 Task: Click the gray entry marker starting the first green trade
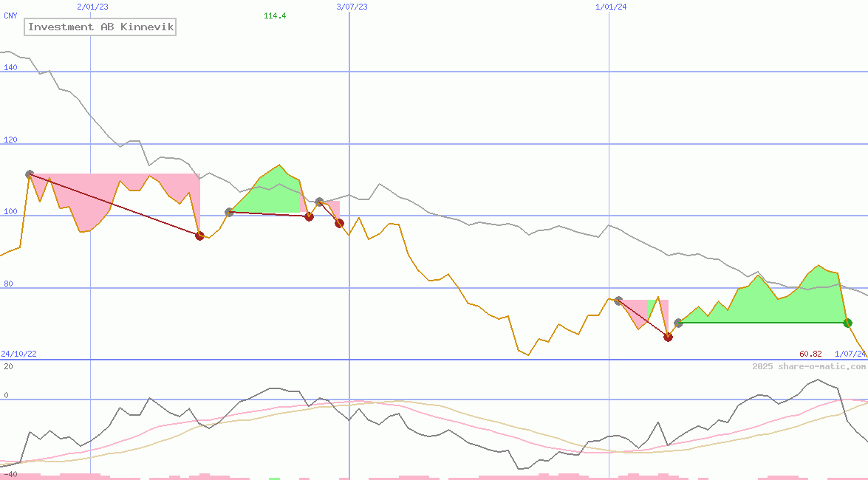tap(229, 212)
